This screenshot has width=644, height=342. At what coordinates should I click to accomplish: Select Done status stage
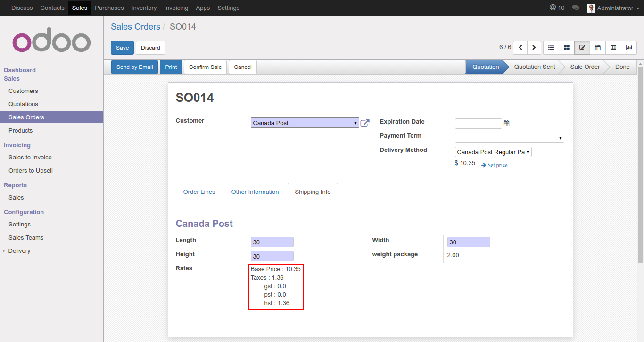pyautogui.click(x=622, y=67)
